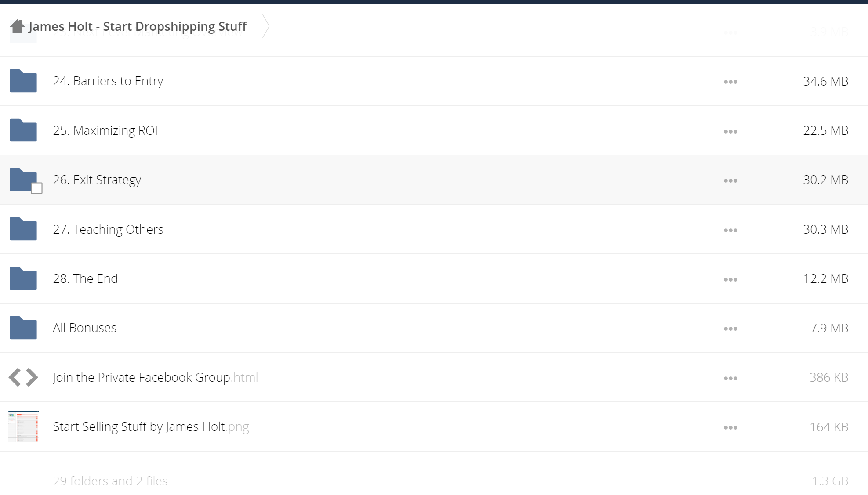The width and height of the screenshot is (868, 495).
Task: Open the All Bonuses folder icon
Action: [23, 328]
